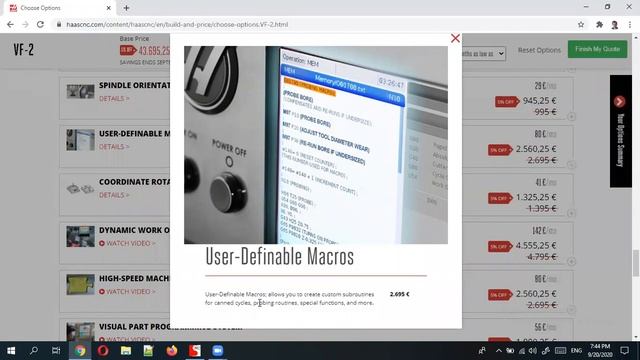Image resolution: width=640 pixels, height=360 pixels.
Task: Click the macro screen image in popup
Action: [x=316, y=145]
